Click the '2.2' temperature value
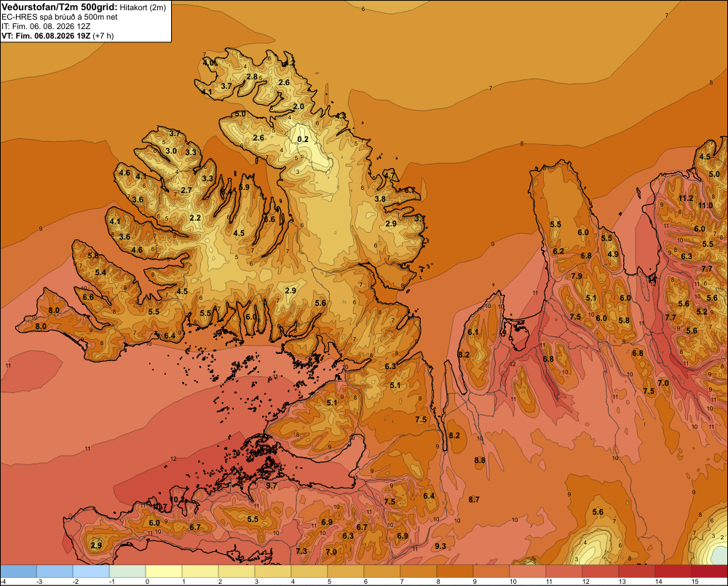728x586 pixels. [195, 218]
